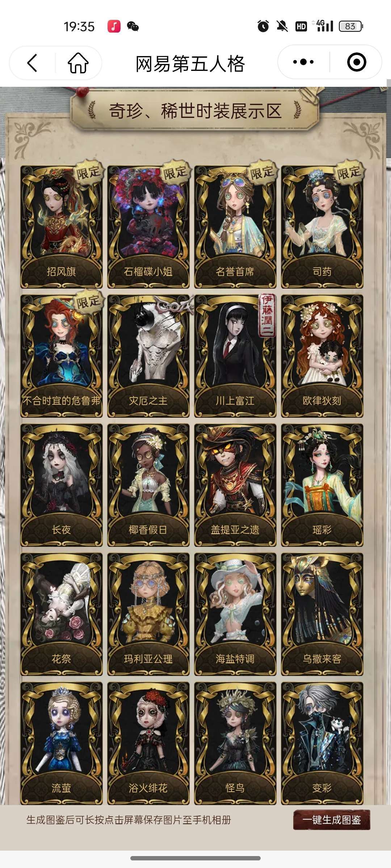Tap the battery indicator icon
The width and height of the screenshot is (391, 868).
pos(351,26)
